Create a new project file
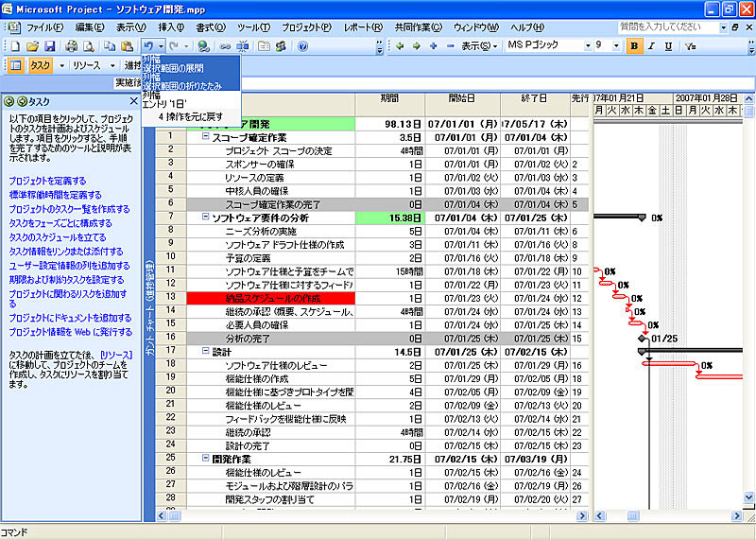 tap(16, 46)
